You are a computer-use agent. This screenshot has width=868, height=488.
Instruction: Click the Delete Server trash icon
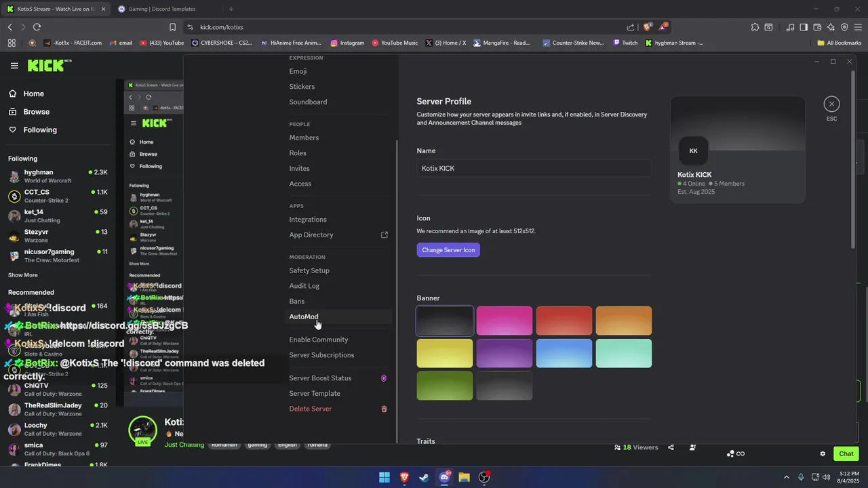click(384, 409)
